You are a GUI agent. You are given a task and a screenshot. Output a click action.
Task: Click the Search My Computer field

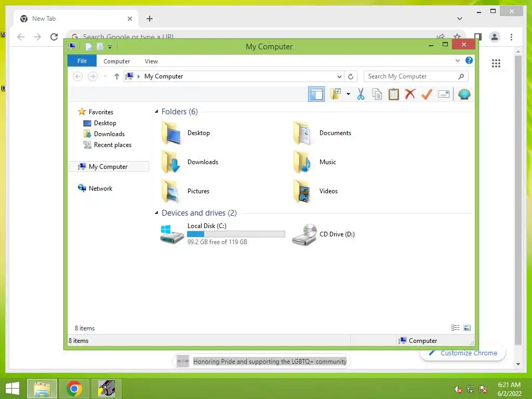pyautogui.click(x=416, y=76)
